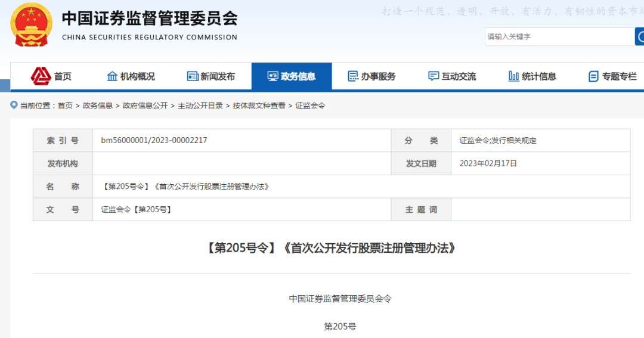Click the date 2023年02月17日
Screen dimensions: 644x338
point(488,163)
